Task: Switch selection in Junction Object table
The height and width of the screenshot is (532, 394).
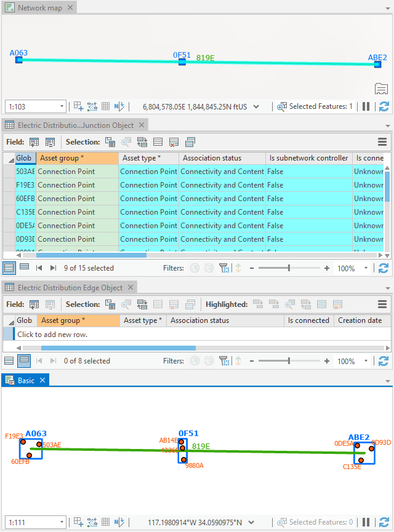Action: 142,142
